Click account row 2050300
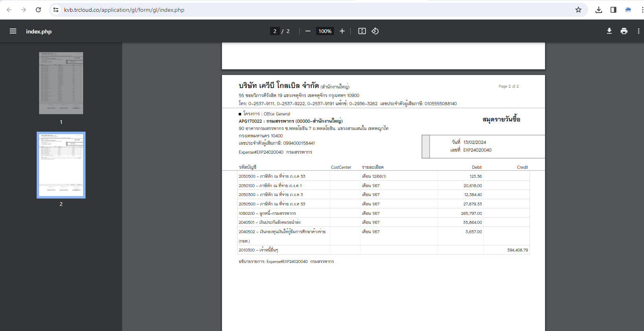Viewport: 644px width, 331px height. coord(384,195)
